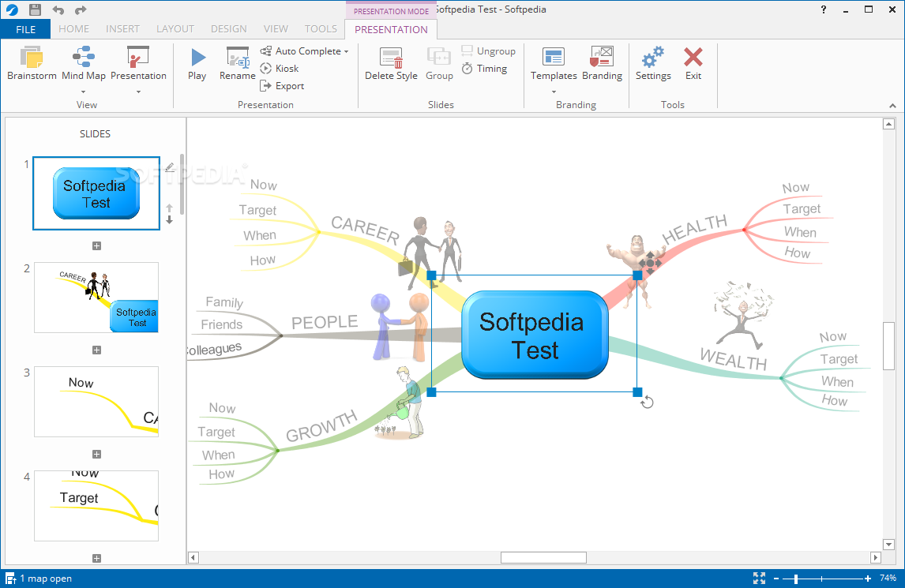905x588 pixels.
Task: Ungroup slides
Action: 488,51
